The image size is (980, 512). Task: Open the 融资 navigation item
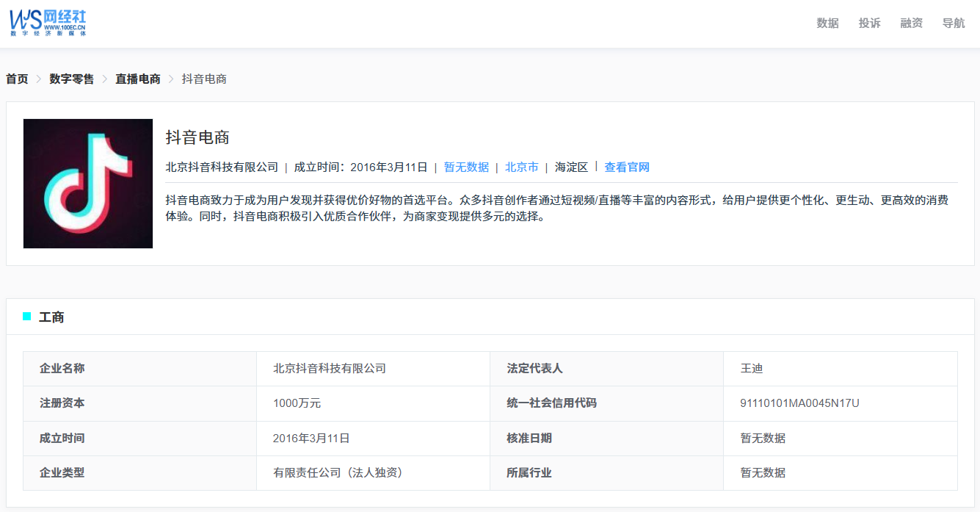910,23
